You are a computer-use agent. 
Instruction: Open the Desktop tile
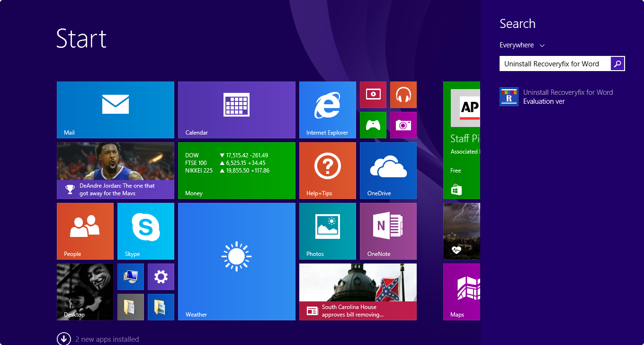(x=85, y=292)
